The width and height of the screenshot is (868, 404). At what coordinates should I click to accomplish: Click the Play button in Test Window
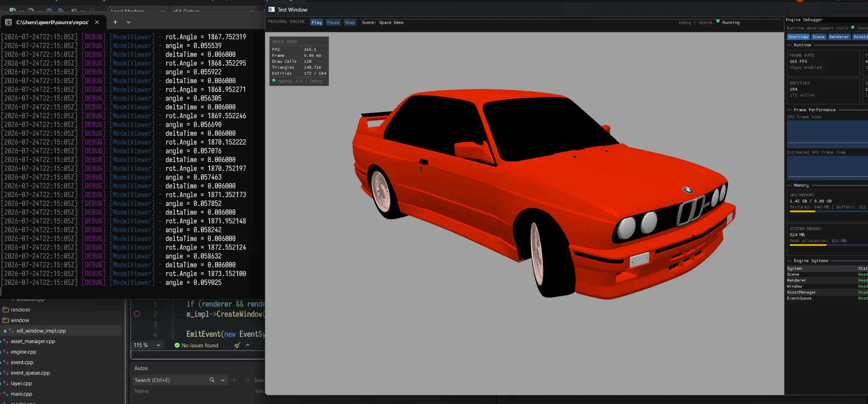(x=317, y=22)
